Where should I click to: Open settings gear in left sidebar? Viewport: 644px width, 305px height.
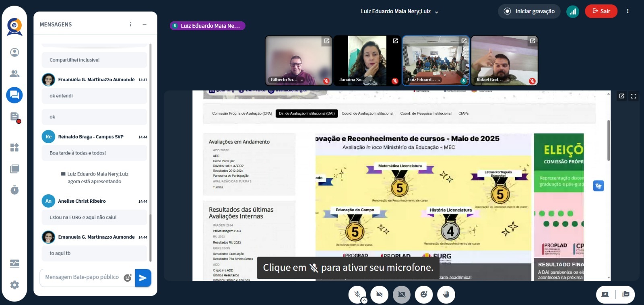(x=14, y=285)
